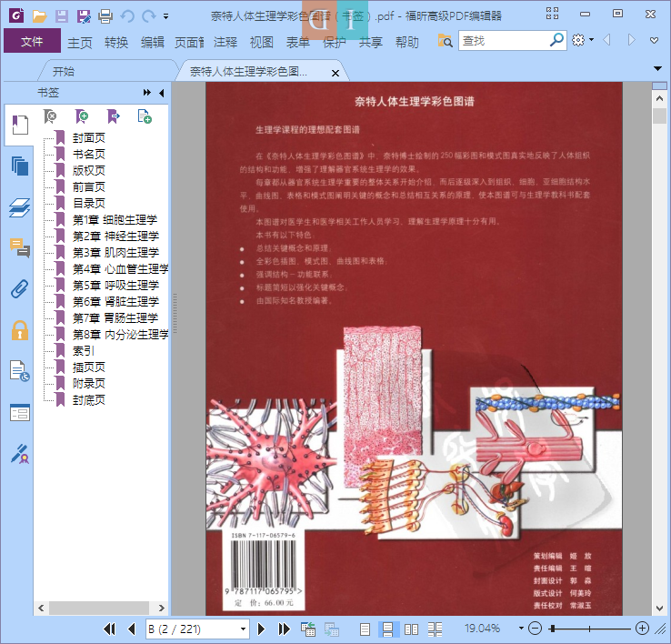
Task: Click the magnifier search button
Action: pos(556,41)
